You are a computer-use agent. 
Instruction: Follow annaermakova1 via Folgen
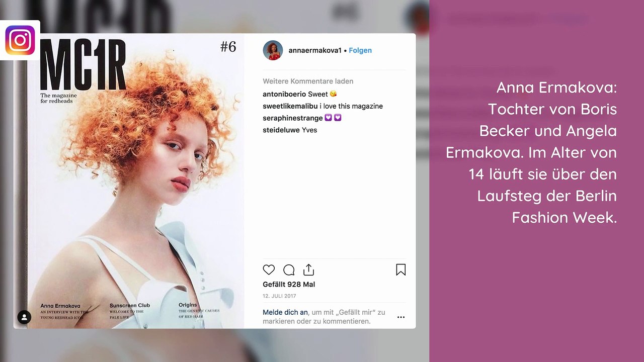pyautogui.click(x=360, y=50)
